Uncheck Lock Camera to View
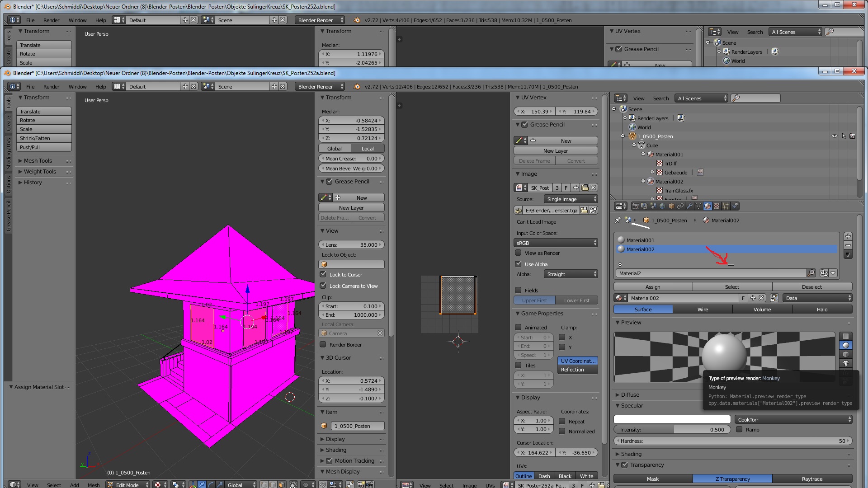 (x=323, y=286)
